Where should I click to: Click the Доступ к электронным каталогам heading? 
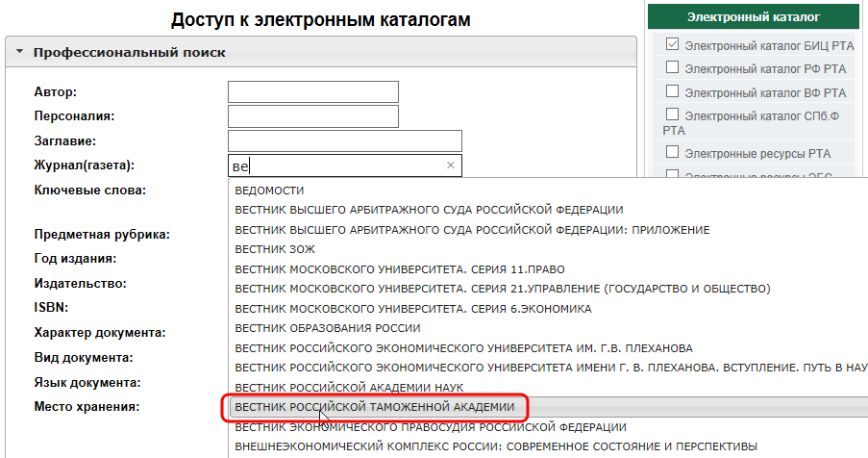tap(320, 20)
